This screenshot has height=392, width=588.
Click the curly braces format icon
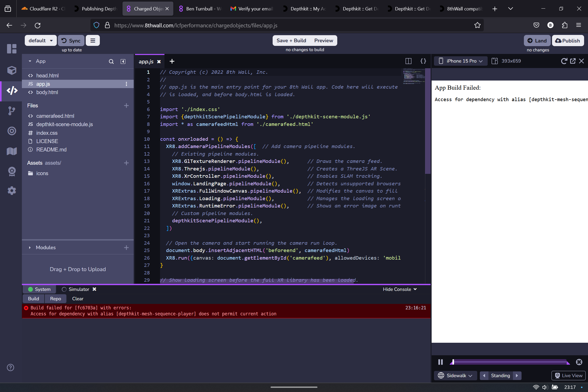[x=423, y=61]
